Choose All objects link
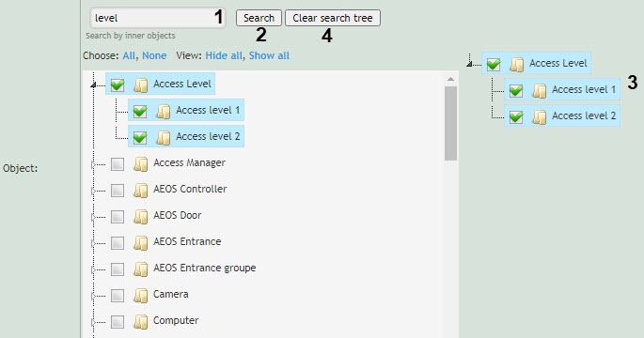This screenshot has height=338, width=644. [129, 55]
